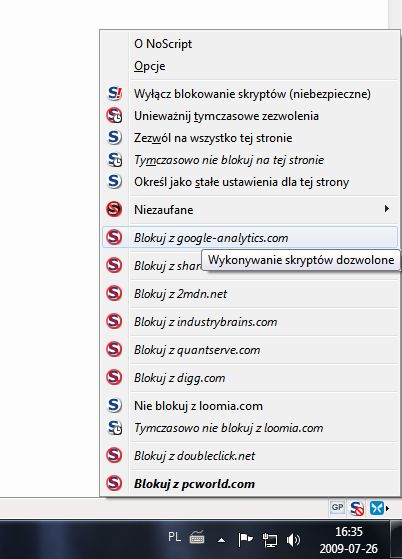Screen dimensions: 402x559
Task: Click the Action Center flag icon
Action: 245,540
